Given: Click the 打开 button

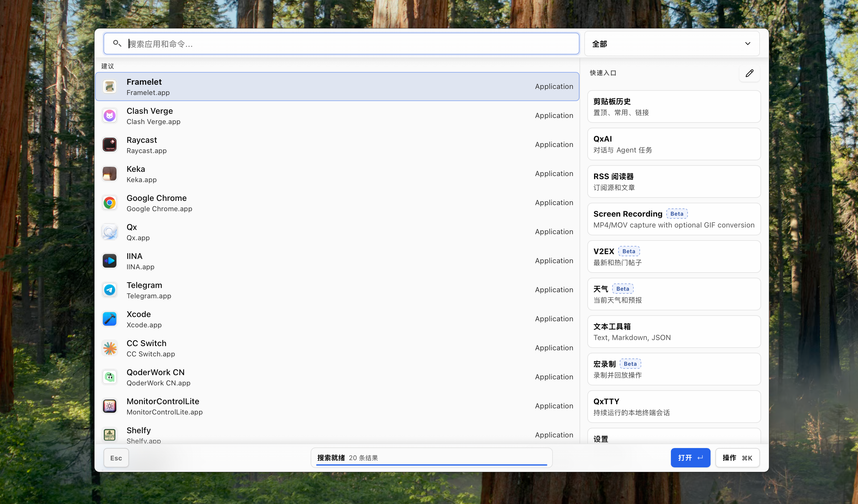Looking at the screenshot, I should (690, 458).
